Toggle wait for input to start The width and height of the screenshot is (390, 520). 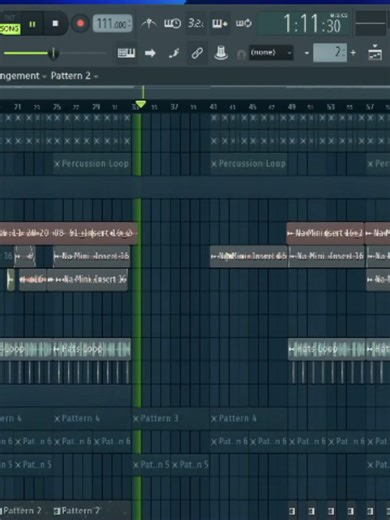click(172, 23)
